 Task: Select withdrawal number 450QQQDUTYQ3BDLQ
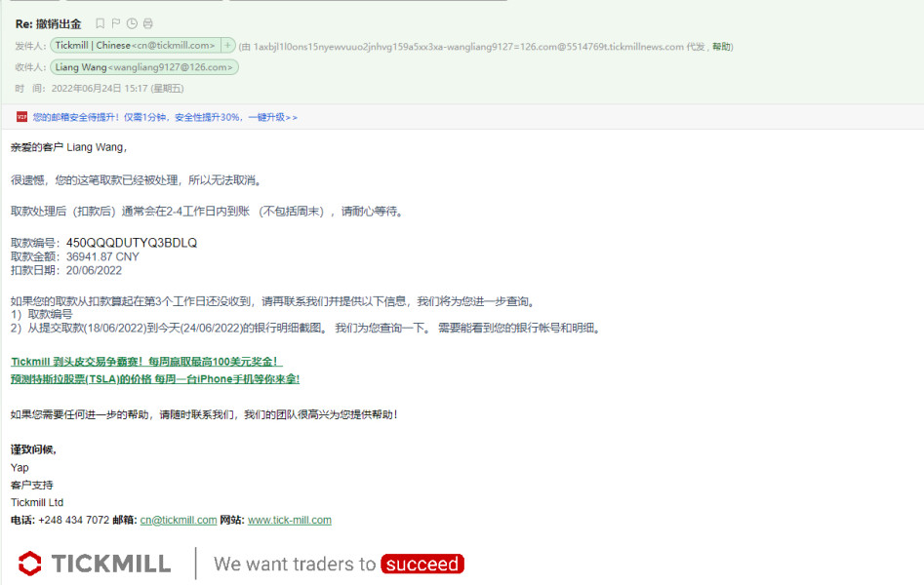click(132, 243)
